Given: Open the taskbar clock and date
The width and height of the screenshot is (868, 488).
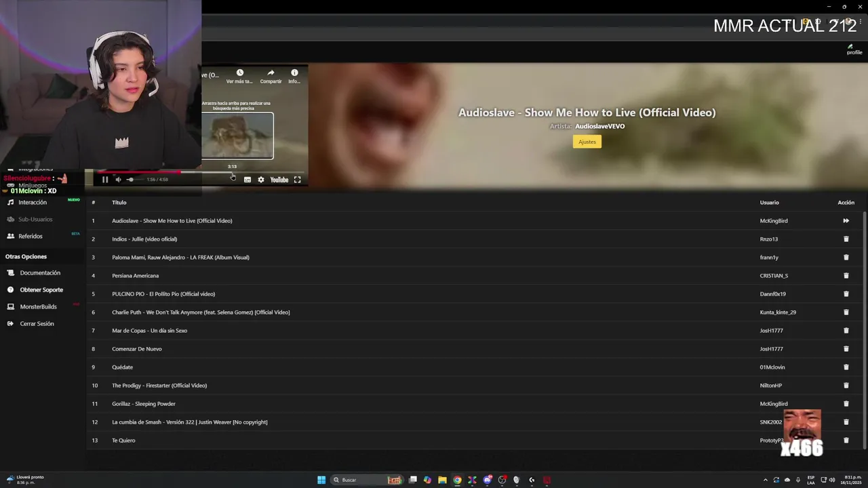Looking at the screenshot, I should click(x=852, y=480).
